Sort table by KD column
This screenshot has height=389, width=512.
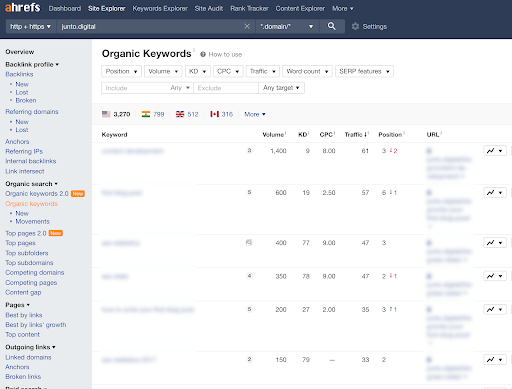point(303,135)
